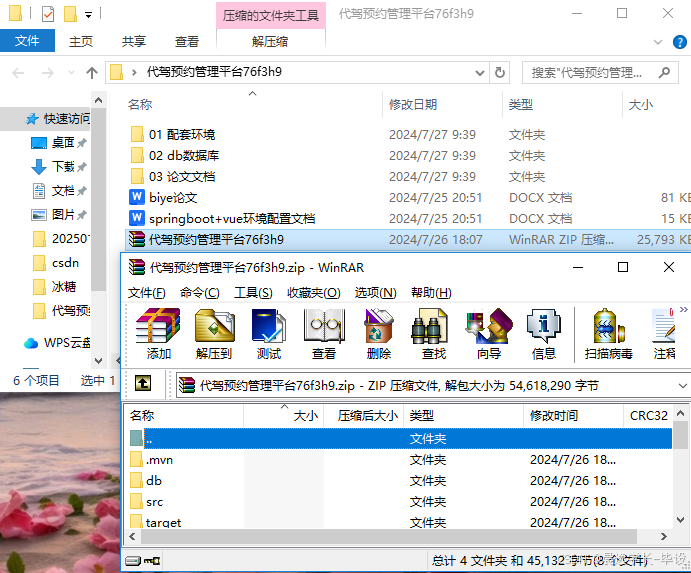Show archive Info (信息) icon
The image size is (691, 573).
[544, 334]
